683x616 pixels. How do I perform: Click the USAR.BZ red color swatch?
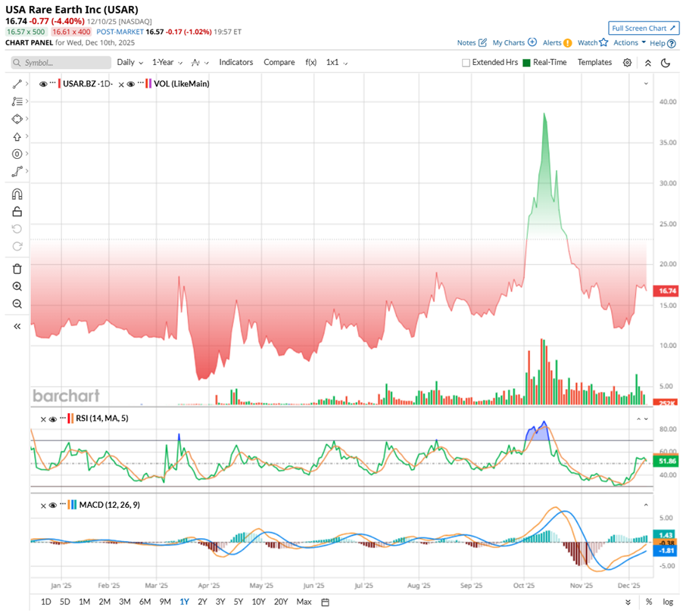coord(60,83)
